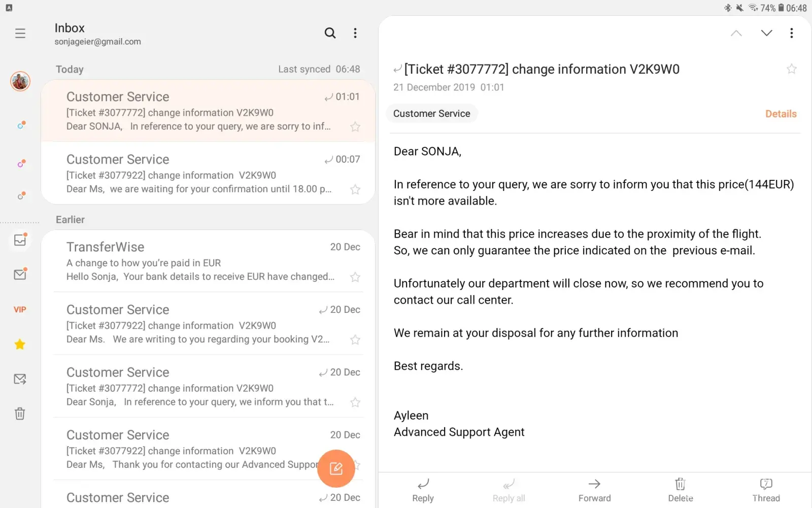Open the Trash folder in sidebar
Image resolution: width=812 pixels, height=508 pixels.
[x=20, y=414]
